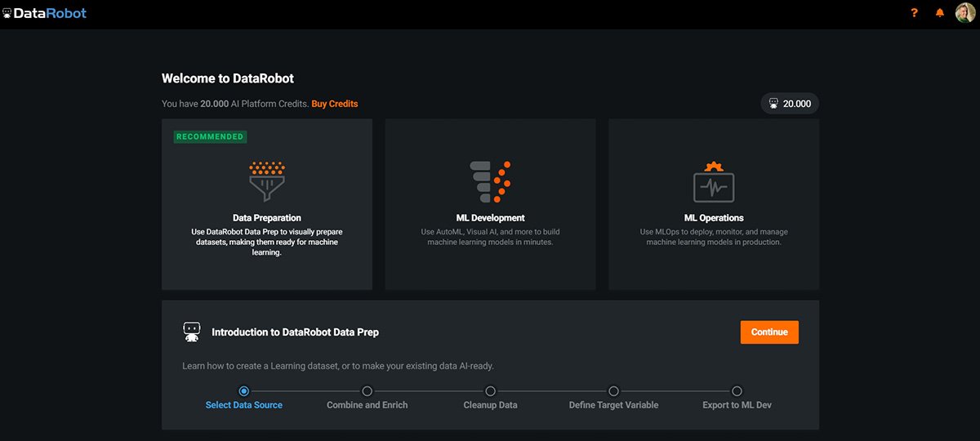Click the ML Operations description text
The image size is (980, 441).
pyautogui.click(x=714, y=237)
